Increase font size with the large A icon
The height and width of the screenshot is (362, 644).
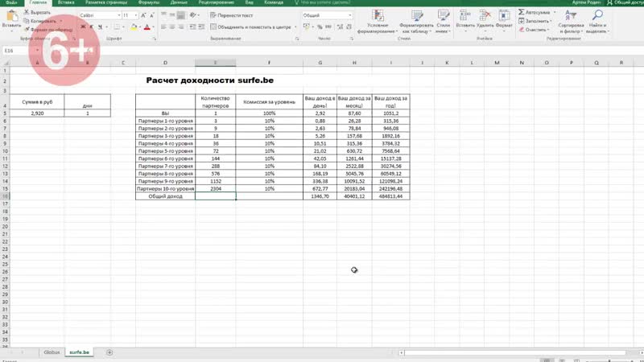point(143,15)
